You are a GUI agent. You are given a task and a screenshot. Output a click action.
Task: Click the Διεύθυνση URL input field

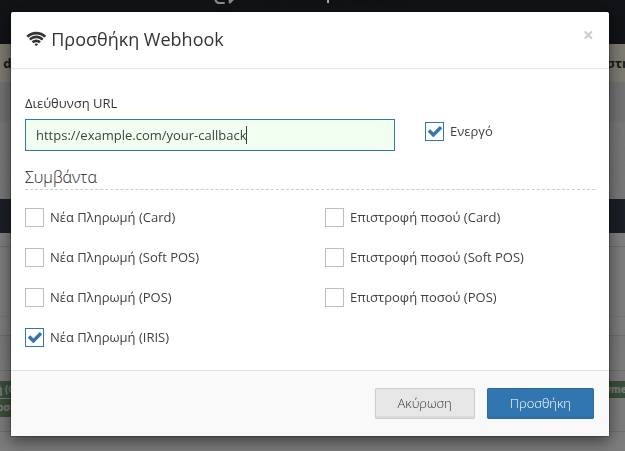click(210, 135)
